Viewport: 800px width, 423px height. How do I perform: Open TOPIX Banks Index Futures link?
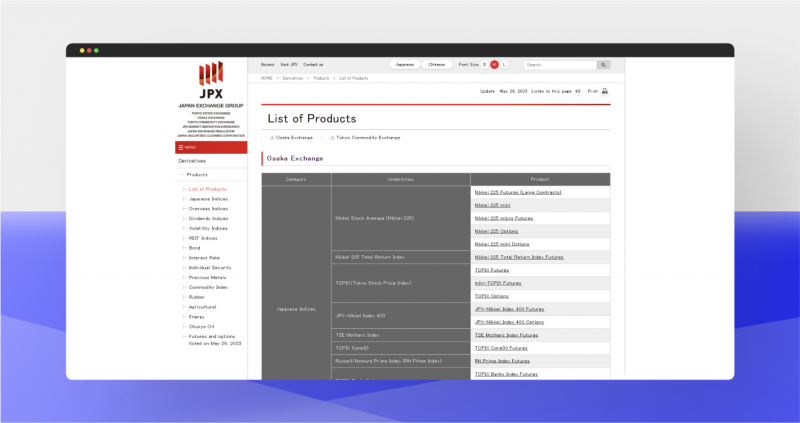click(506, 375)
